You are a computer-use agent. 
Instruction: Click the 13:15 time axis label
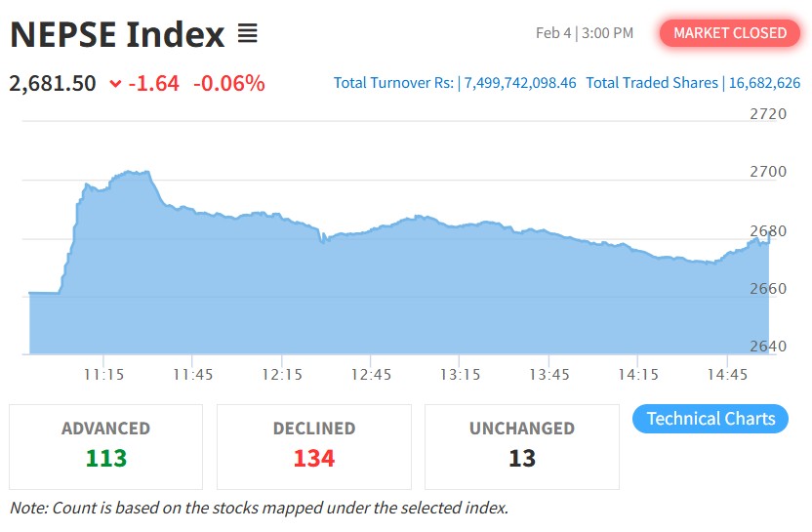(460, 374)
